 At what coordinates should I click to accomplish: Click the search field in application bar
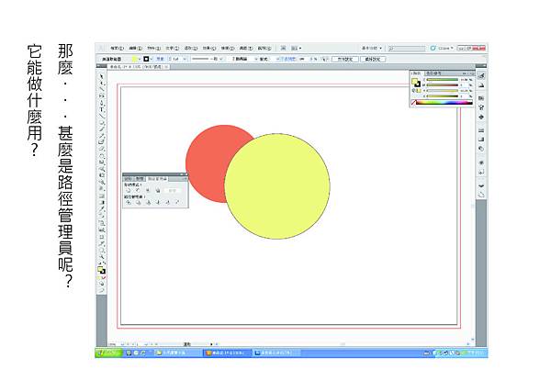coord(407,48)
